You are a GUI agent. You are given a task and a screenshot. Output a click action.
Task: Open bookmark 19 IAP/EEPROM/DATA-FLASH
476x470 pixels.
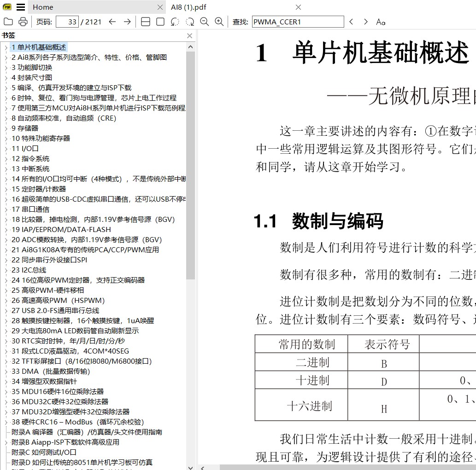click(61, 230)
